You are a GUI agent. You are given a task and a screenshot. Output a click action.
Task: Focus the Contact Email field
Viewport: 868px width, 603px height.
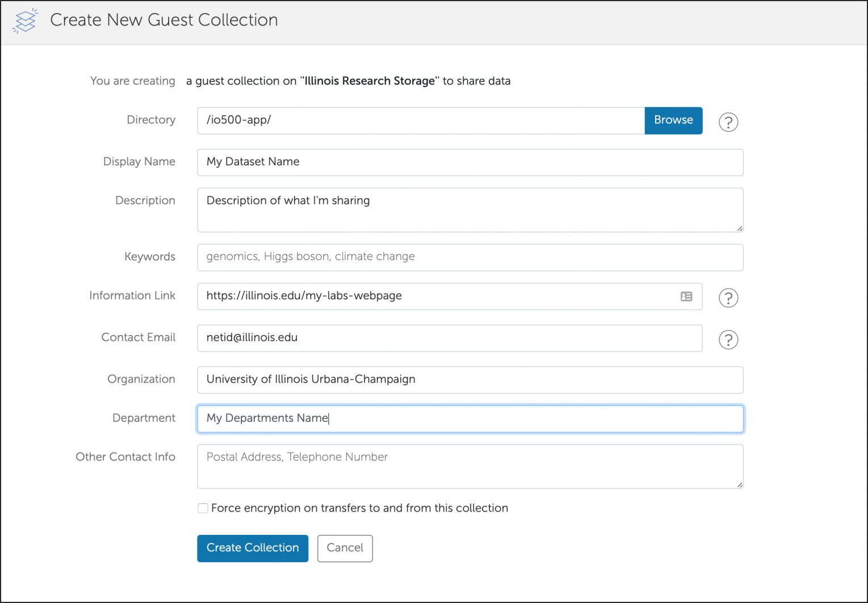[x=448, y=338]
